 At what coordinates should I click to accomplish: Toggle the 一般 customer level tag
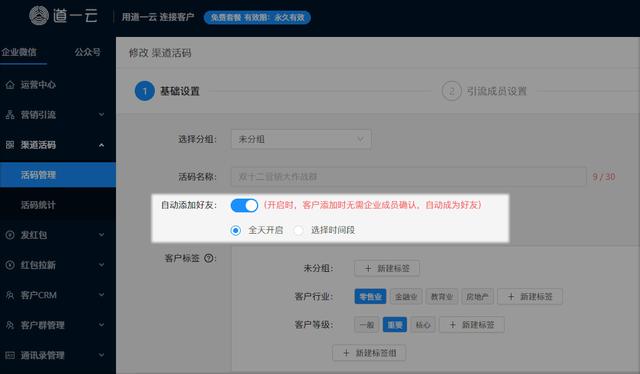tap(367, 325)
